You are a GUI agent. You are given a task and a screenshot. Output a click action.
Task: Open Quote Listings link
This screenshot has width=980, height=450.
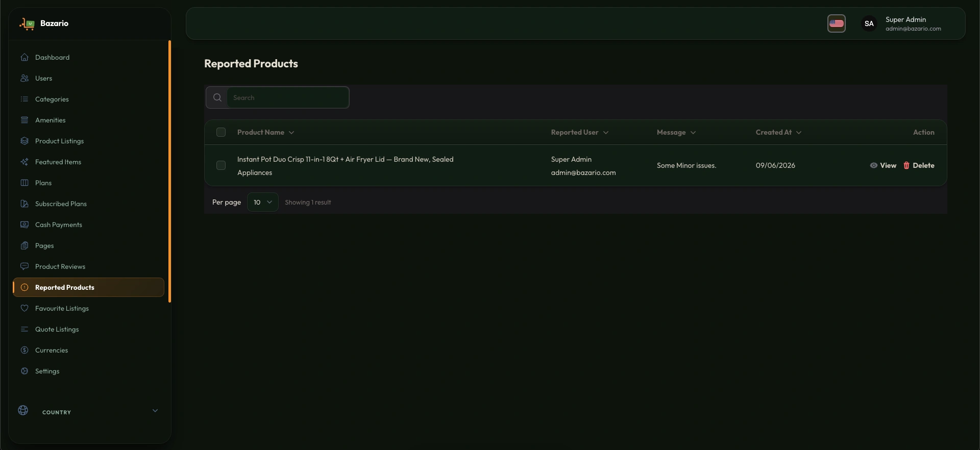(x=89, y=329)
